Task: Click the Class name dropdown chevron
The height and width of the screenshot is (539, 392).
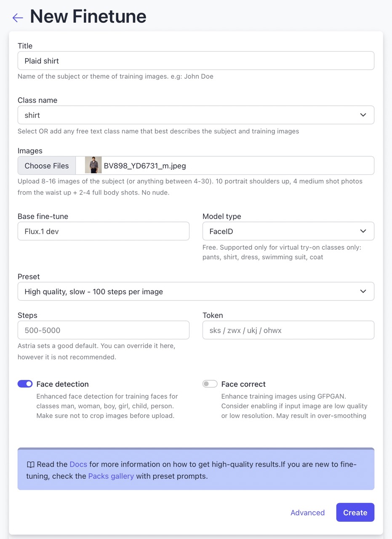Action: tap(363, 115)
